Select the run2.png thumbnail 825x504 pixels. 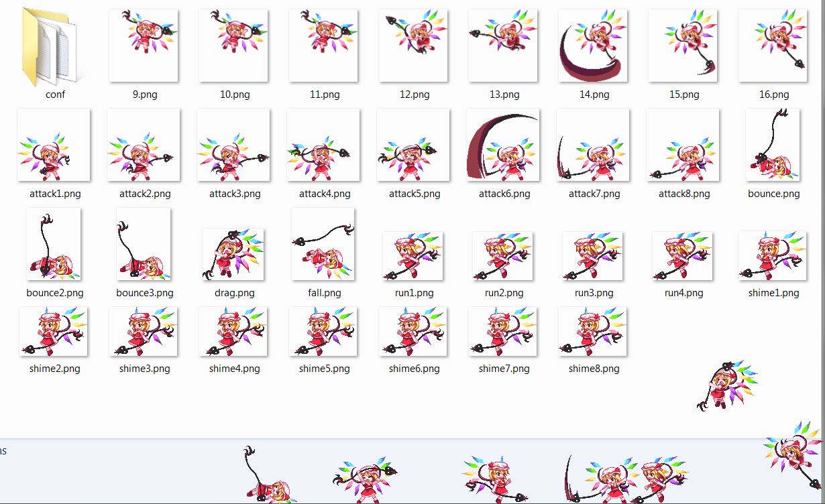(x=503, y=256)
